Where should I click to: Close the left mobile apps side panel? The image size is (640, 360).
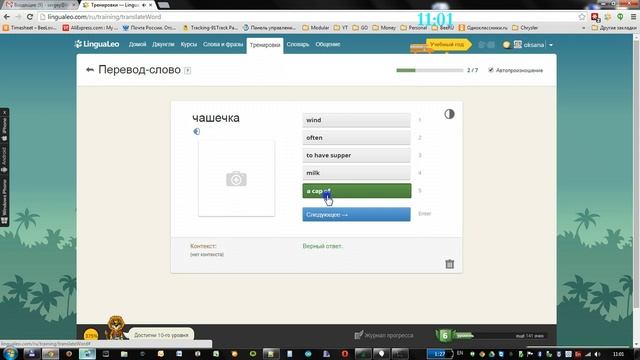pos(4,112)
